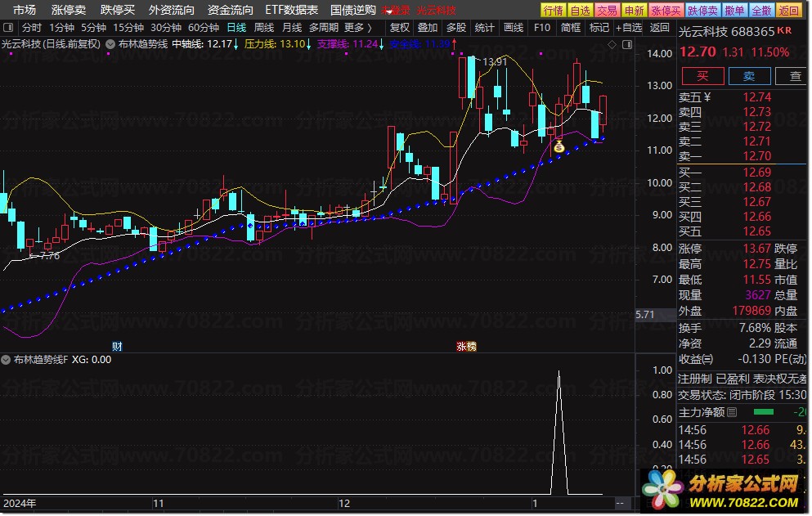Click the down arrow after 压力线 13.10
The image size is (812, 516).
[x=308, y=44]
